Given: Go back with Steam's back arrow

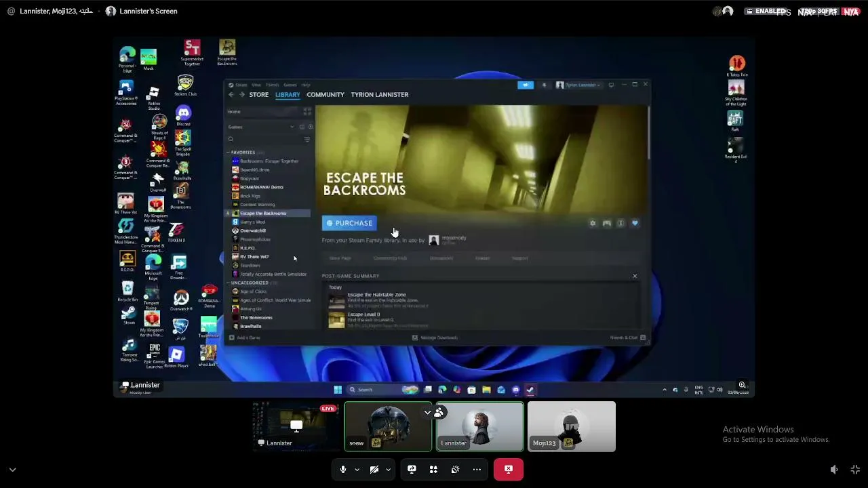Looking at the screenshot, I should (x=231, y=95).
